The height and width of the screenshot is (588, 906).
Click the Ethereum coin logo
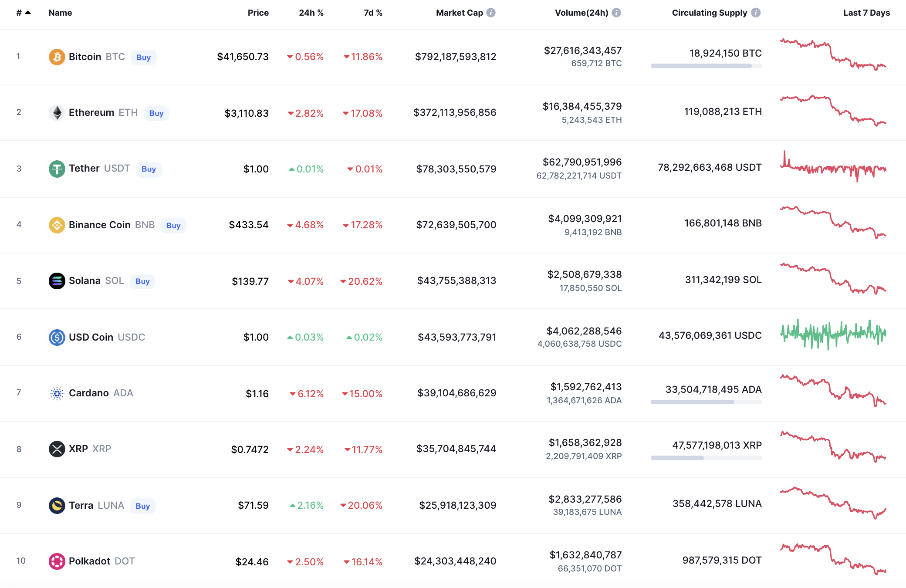(x=57, y=113)
